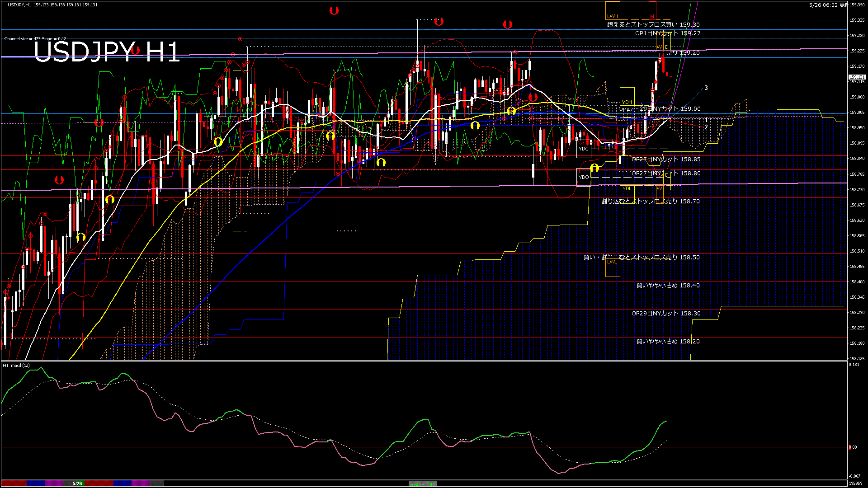
Task: Select the white YDC marker box
Action: 584,149
